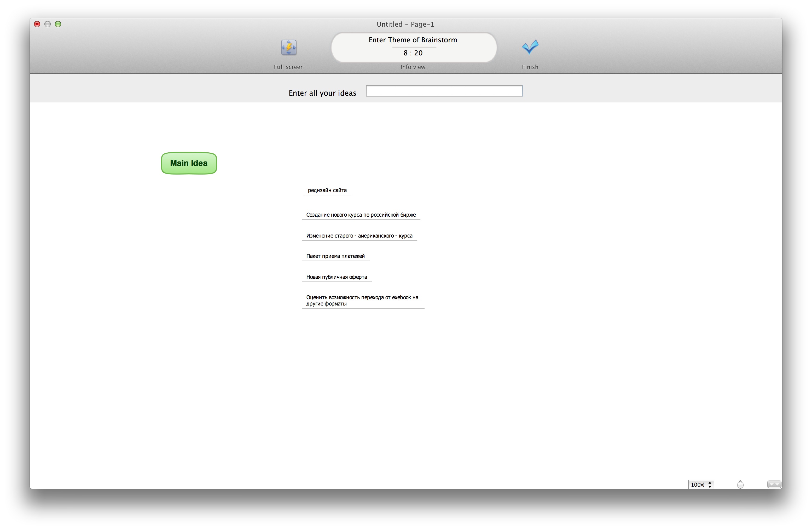Click the green zoom window button
Image resolution: width=812 pixels, height=530 pixels.
(58, 24)
